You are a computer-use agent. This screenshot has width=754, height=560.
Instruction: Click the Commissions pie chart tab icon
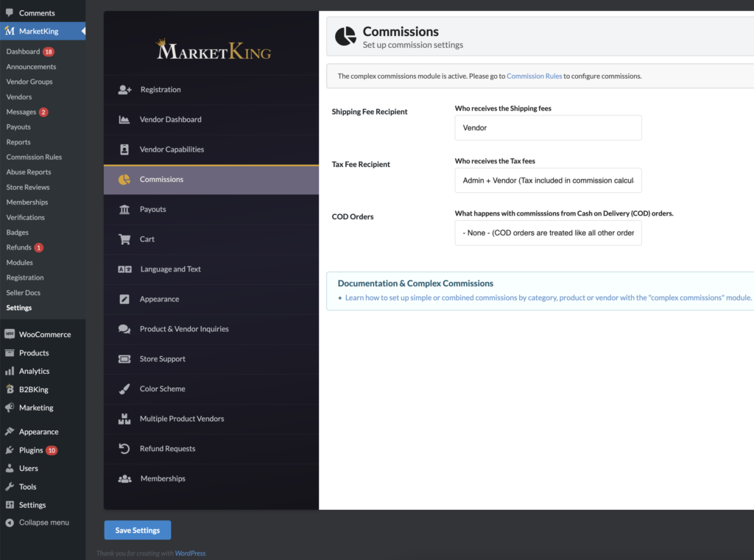pos(124,180)
